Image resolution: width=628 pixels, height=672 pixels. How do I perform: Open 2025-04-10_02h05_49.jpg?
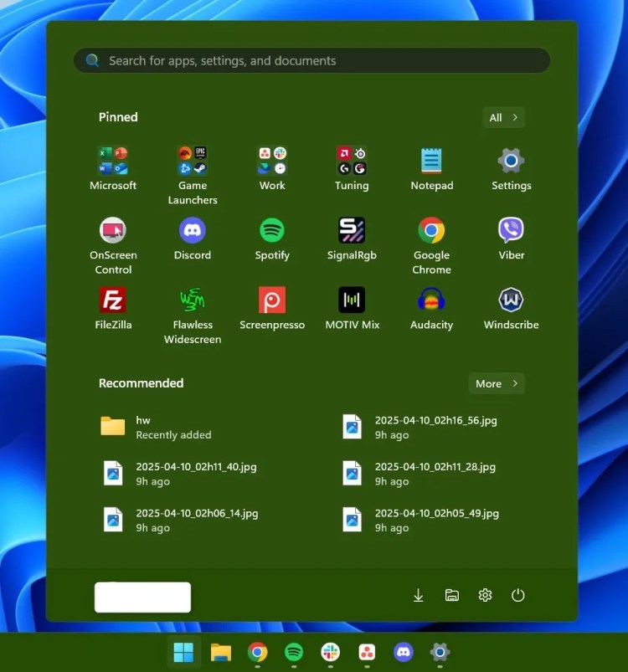tap(421, 520)
